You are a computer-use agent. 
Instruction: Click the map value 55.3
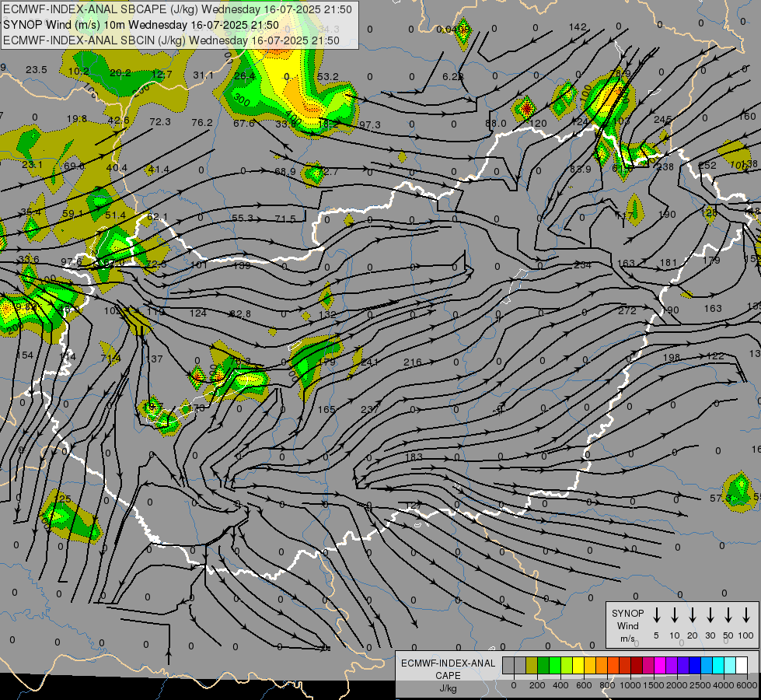[x=243, y=219]
